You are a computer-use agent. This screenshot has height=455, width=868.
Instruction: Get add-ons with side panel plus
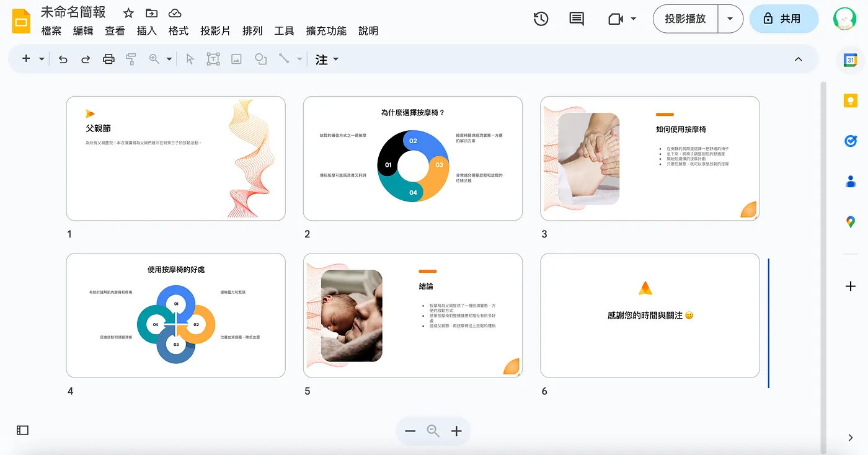point(851,286)
